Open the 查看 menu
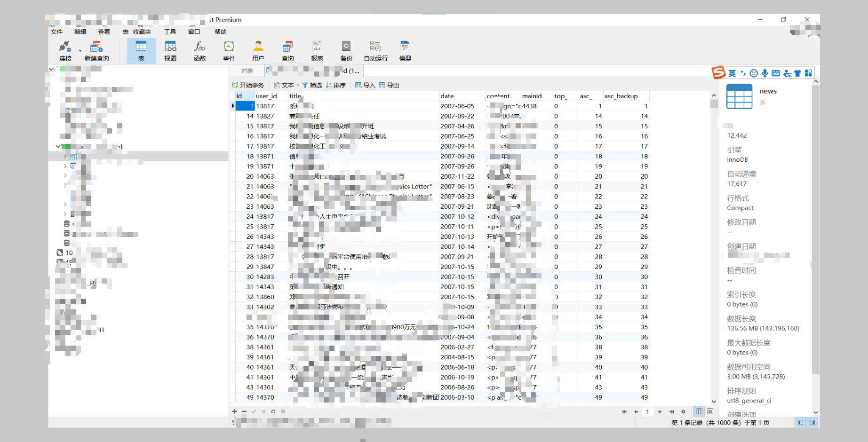The height and width of the screenshot is (442, 868). click(104, 32)
